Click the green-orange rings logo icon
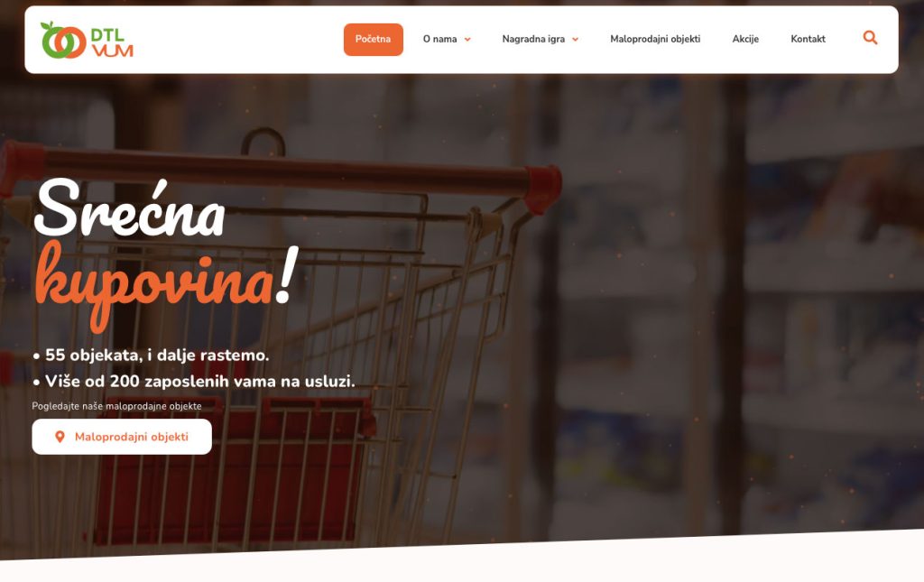Image resolution: width=924 pixels, height=582 pixels. (x=63, y=41)
